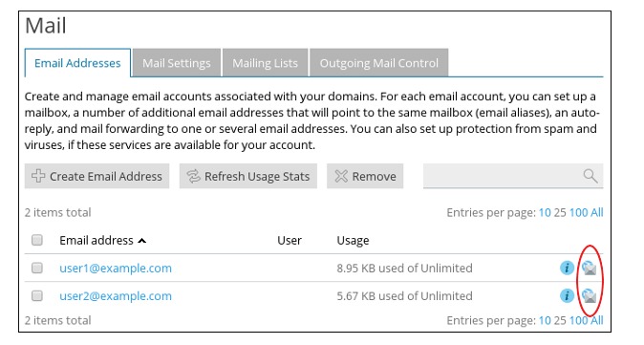644x345 pixels.
Task: Switch to Mail Settings tab
Action: pyautogui.click(x=177, y=63)
